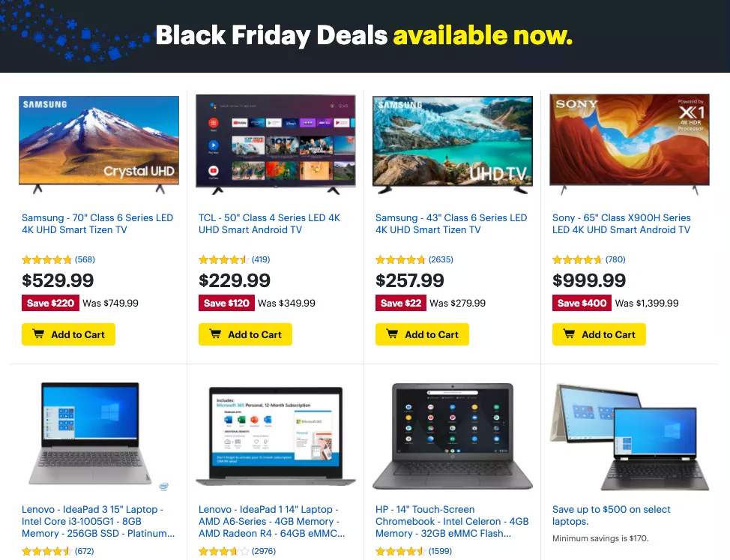
Task: Click the cart icon on the TCL Add to Cart button
Action: pos(217,334)
